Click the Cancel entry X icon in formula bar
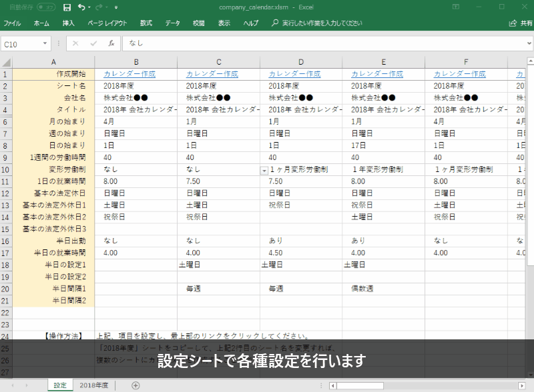 [76, 43]
